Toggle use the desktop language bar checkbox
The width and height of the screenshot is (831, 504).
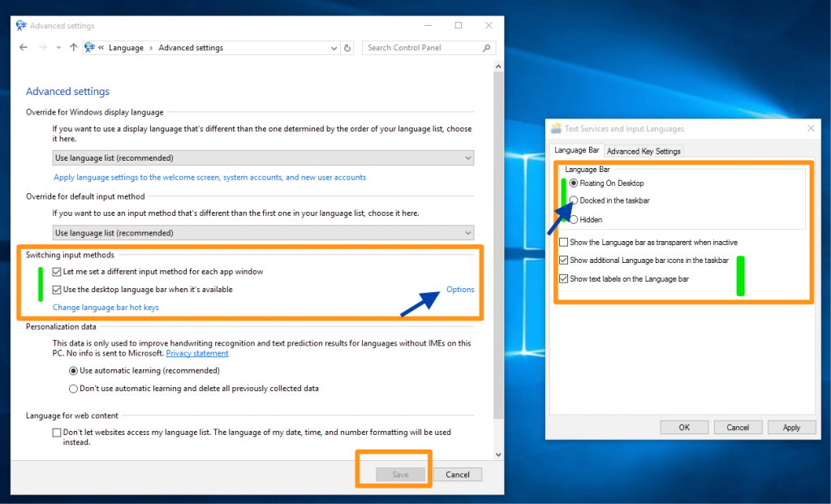57,290
